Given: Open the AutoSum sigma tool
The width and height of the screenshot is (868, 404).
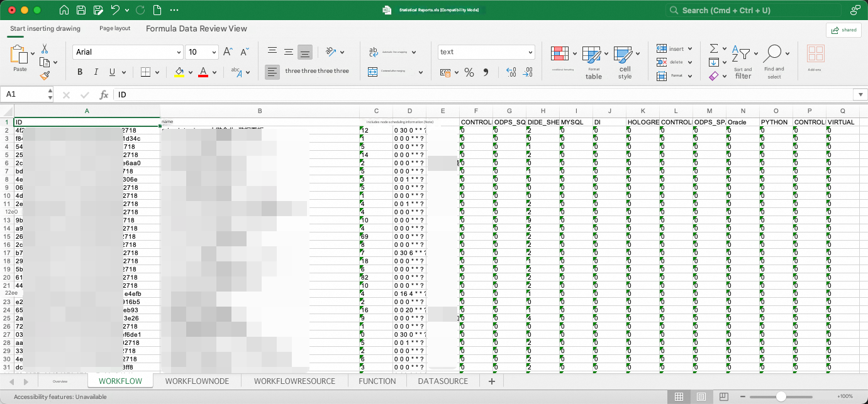Looking at the screenshot, I should (x=714, y=48).
